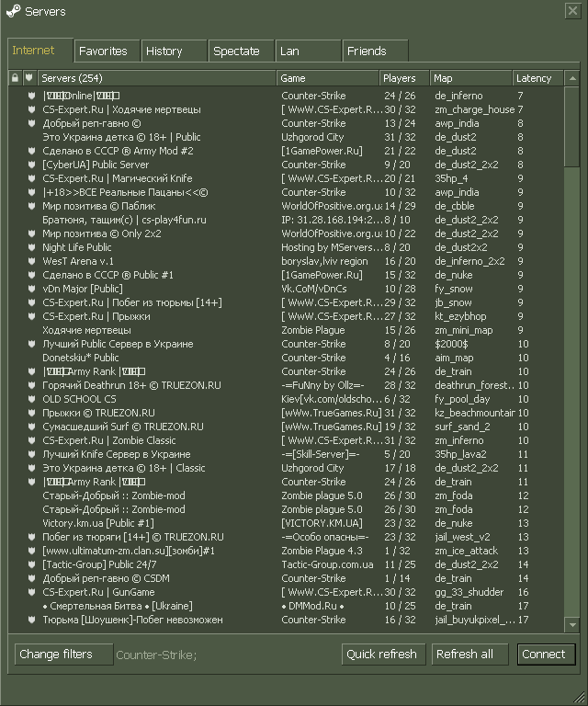Sort list by Players column header
The image size is (588, 706).
pos(404,78)
